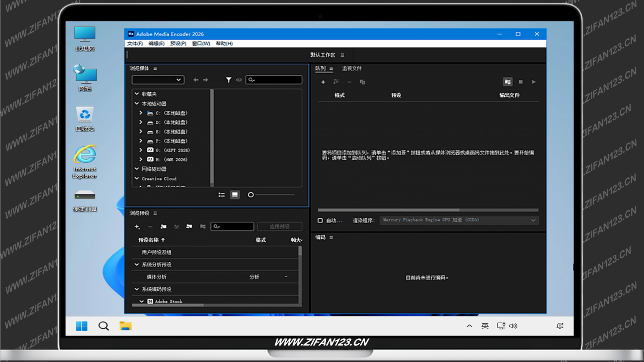Viewport: 644px width, 362px height.
Task: Click the Preset Browser vertical scrollbar
Action: [300, 251]
